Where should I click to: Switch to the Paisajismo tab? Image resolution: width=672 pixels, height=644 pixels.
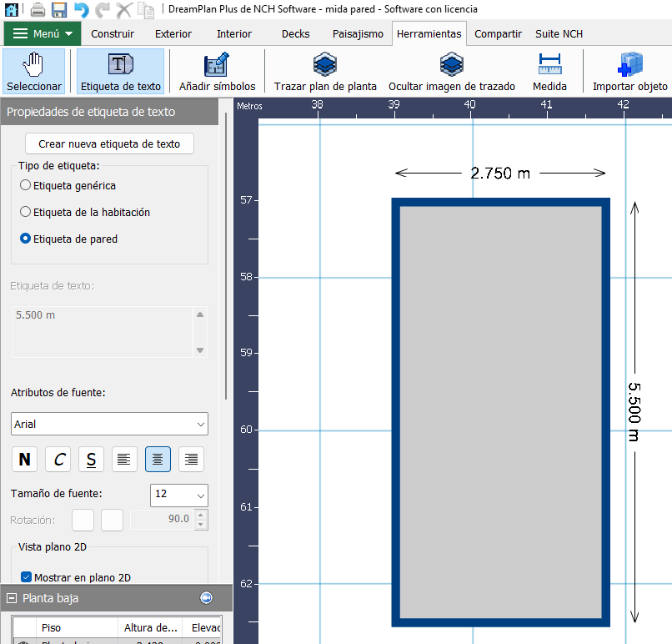[x=358, y=34]
